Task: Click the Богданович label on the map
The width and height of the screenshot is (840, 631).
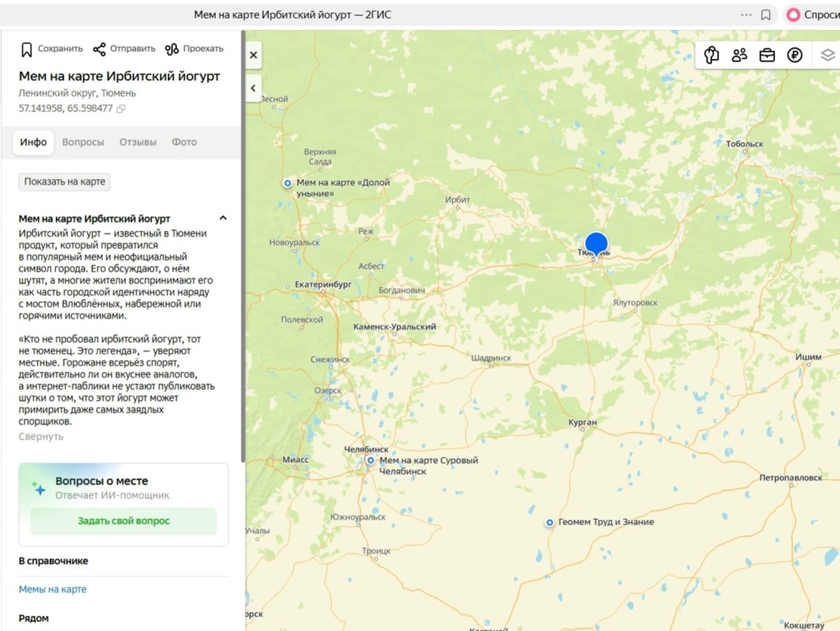Action: click(x=402, y=290)
